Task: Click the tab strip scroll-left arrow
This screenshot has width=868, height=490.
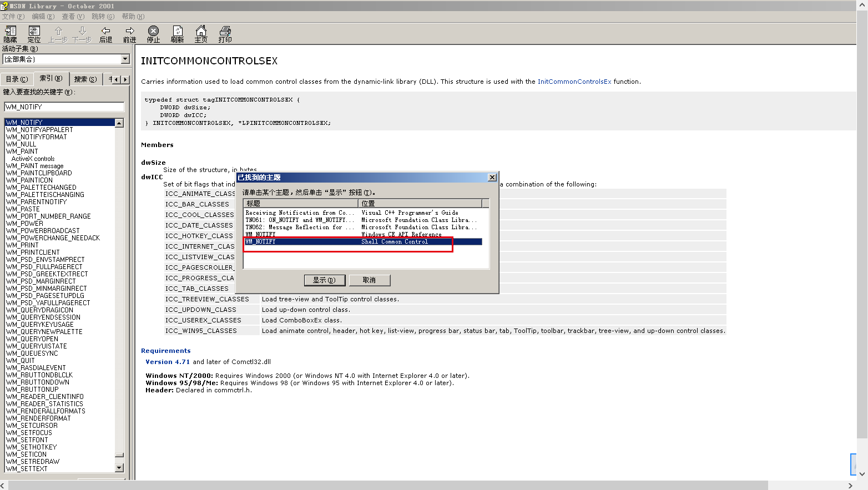Action: [x=117, y=79]
